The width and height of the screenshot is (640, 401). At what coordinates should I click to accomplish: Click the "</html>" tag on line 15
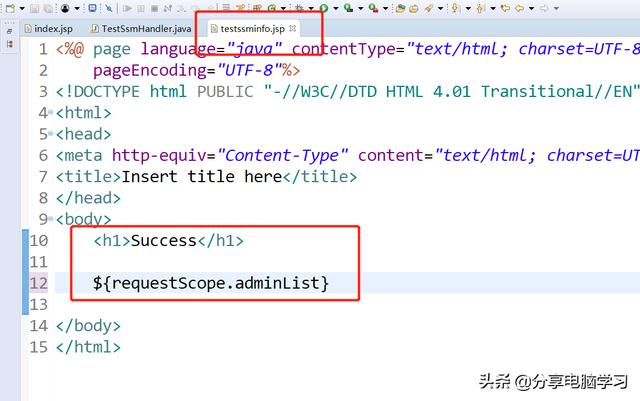click(x=89, y=347)
